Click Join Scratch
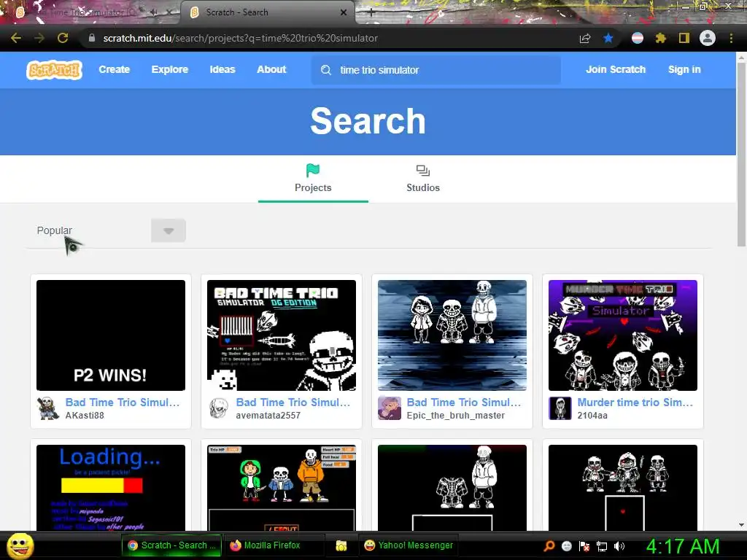 pyautogui.click(x=616, y=69)
